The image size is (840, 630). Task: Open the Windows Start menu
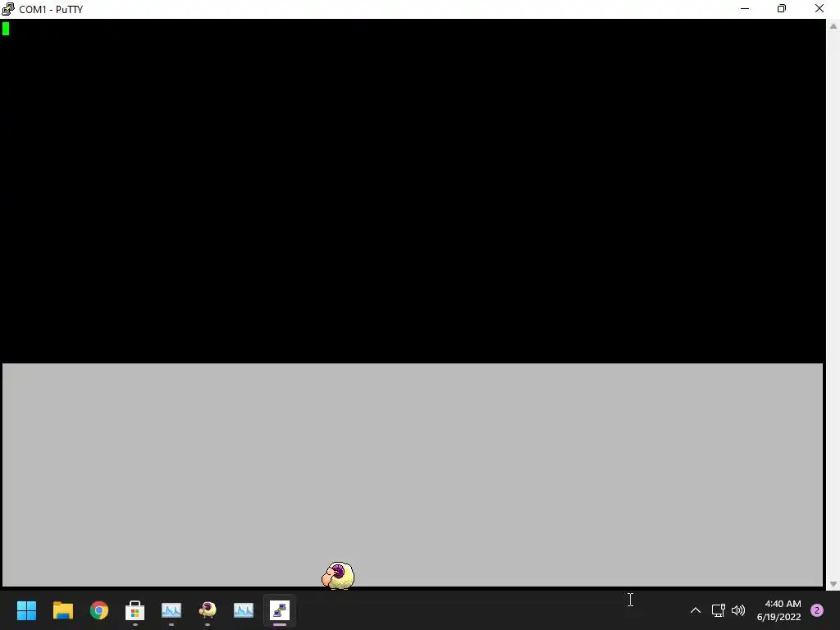tap(26, 610)
